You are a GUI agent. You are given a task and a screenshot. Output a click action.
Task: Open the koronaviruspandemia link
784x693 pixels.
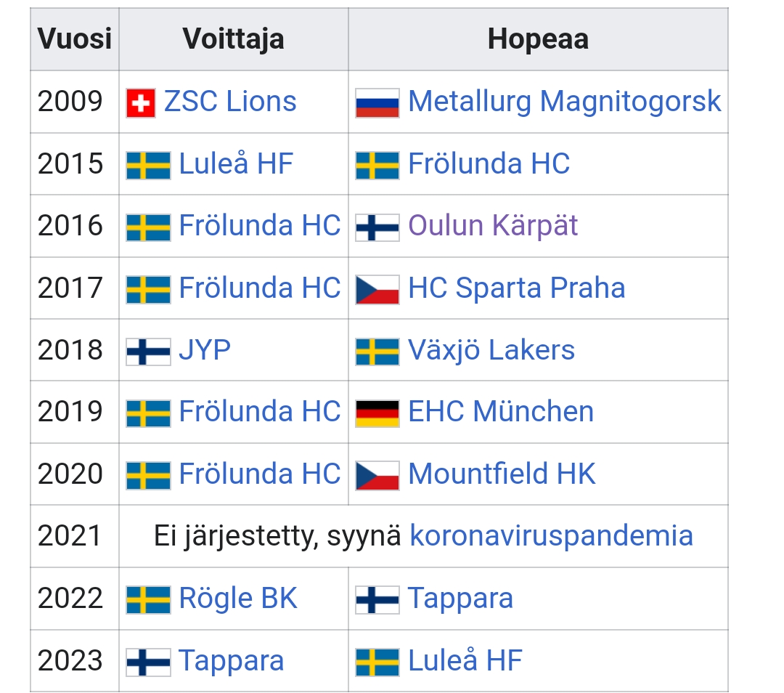pos(551,536)
